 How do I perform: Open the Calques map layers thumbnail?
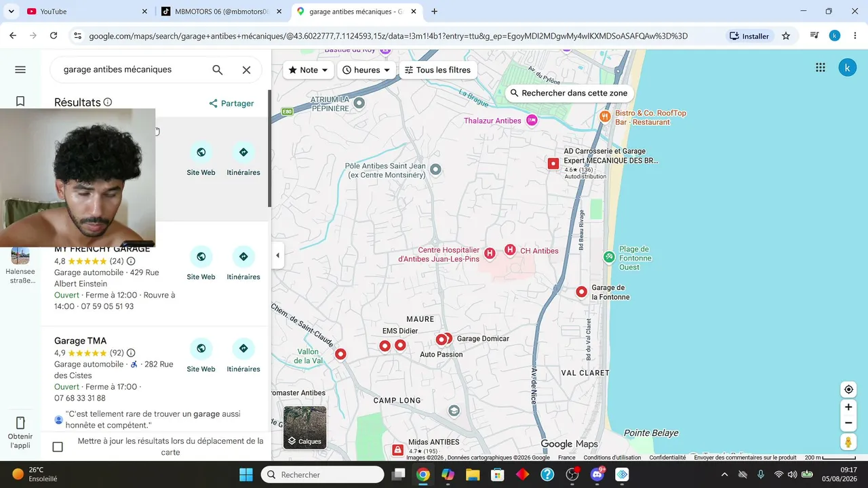tap(305, 428)
